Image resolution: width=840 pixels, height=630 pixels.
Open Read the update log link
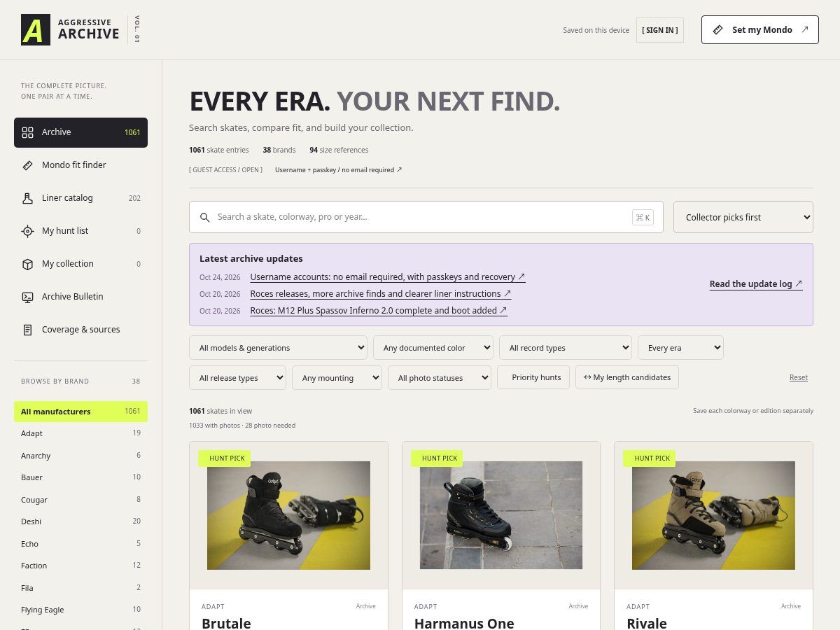(x=756, y=284)
